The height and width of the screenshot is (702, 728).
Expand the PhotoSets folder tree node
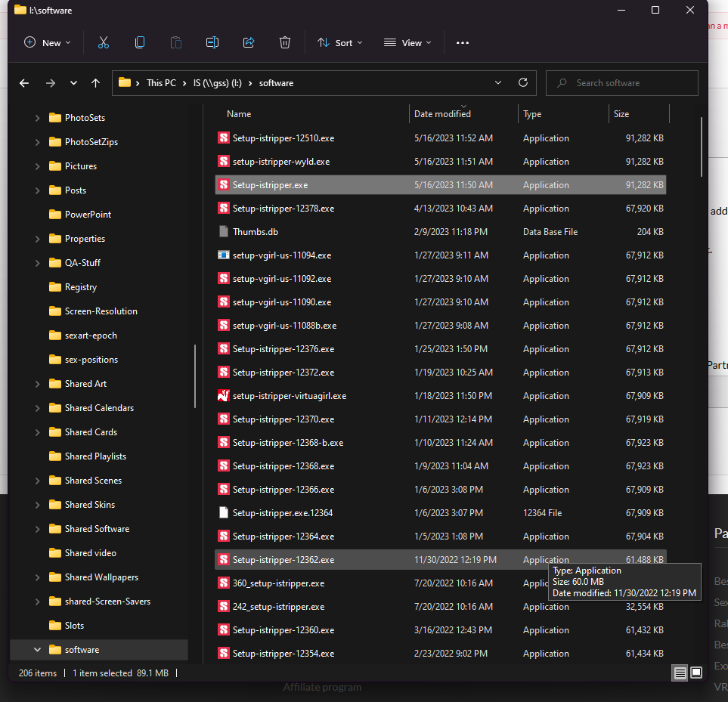coord(38,118)
